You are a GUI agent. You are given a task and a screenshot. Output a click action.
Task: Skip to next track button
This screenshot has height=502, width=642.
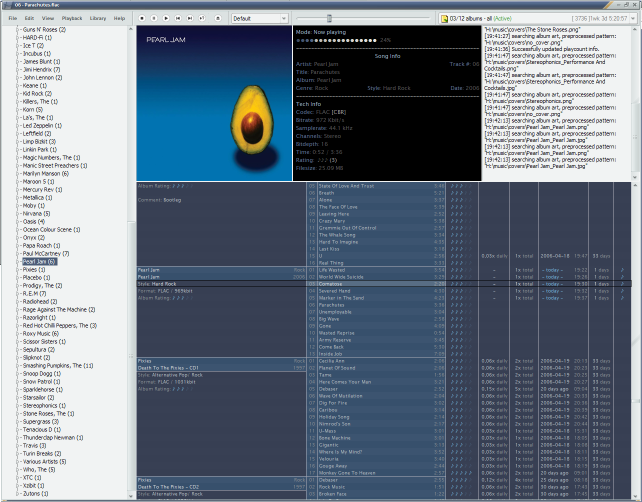click(190, 18)
